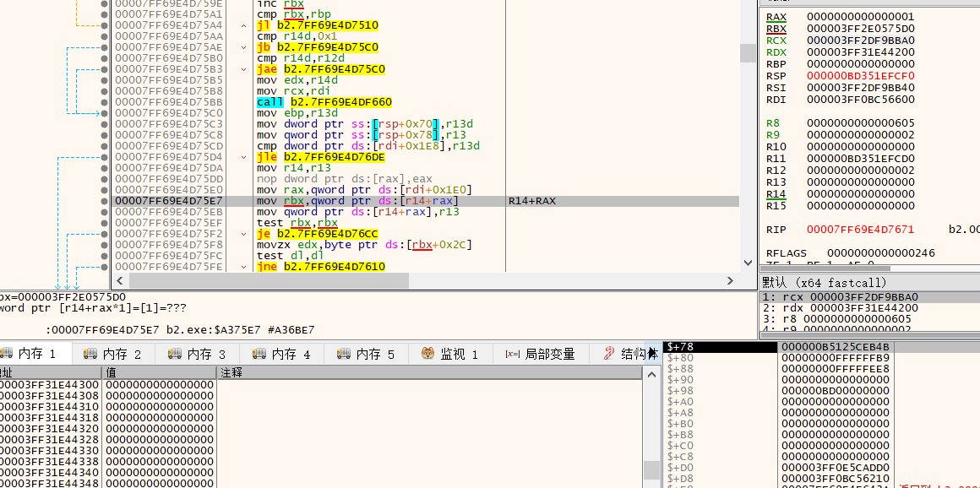
Task: Click the memory chip icon on 内存 2 tab
Action: coord(91,354)
